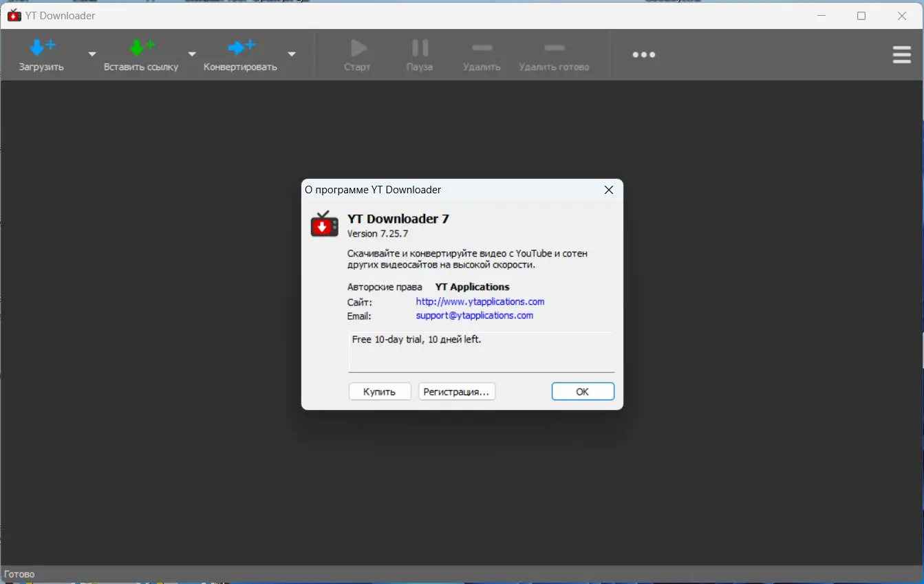The image size is (924, 584).
Task: Click the Готово status bar text
Action: pos(20,574)
